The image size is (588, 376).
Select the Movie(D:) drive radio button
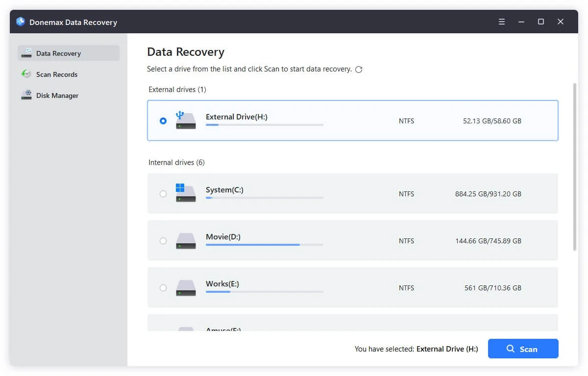tap(163, 240)
